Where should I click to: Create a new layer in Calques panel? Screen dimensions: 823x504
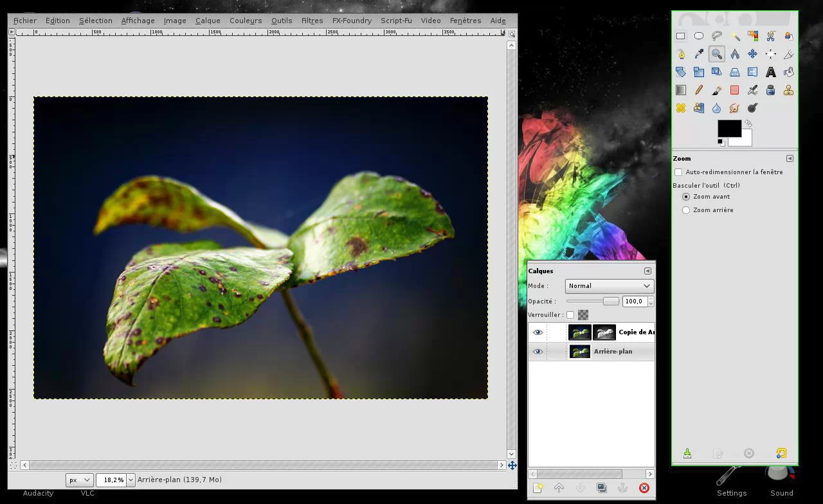pos(538,488)
